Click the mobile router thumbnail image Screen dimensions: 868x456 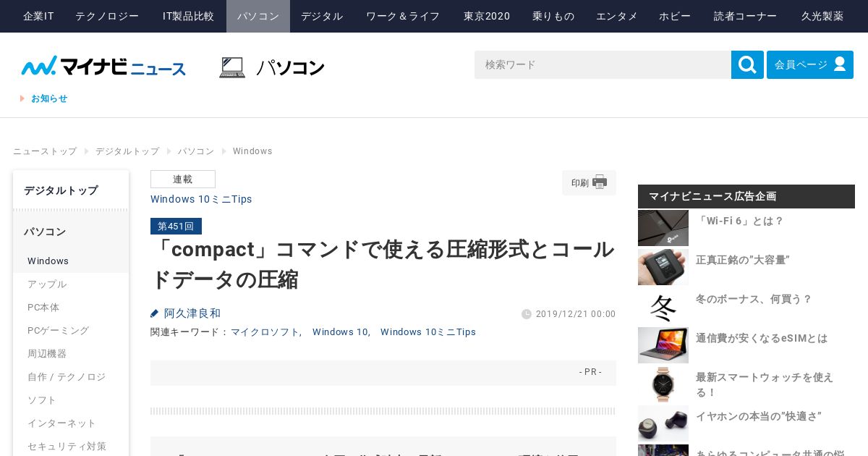[663, 267]
